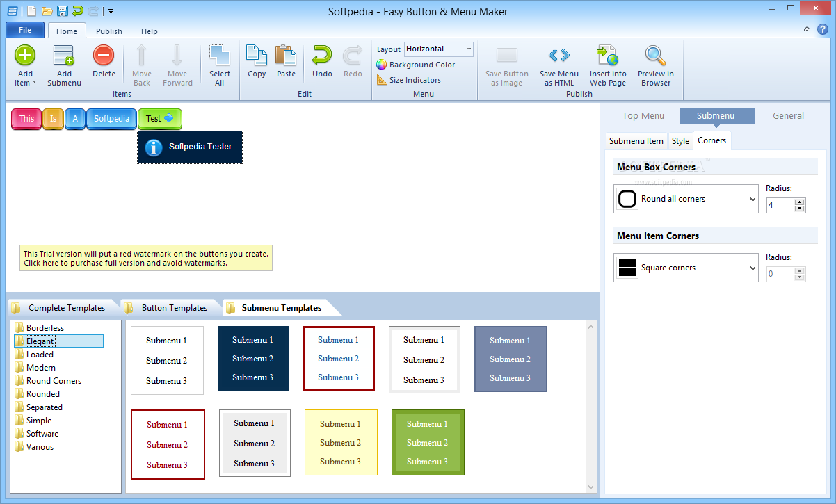
Task: Select the Modern folder
Action: tap(35, 368)
